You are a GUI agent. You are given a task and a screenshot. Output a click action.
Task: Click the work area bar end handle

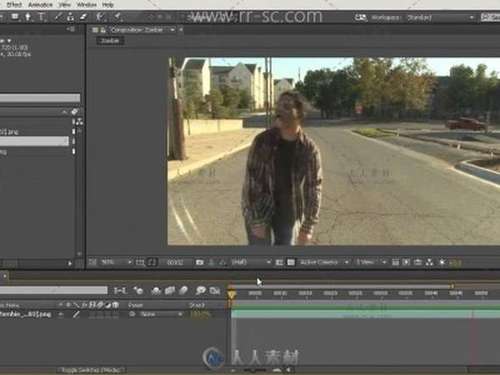452,286
